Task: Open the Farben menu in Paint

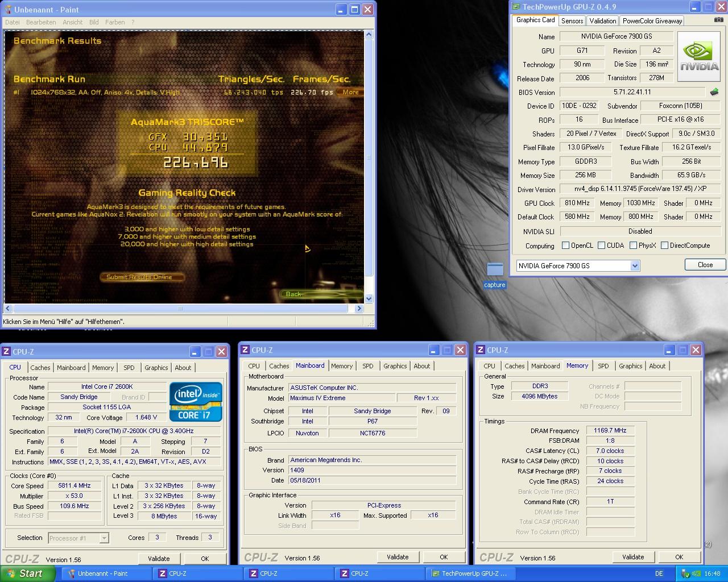Action: (115, 22)
